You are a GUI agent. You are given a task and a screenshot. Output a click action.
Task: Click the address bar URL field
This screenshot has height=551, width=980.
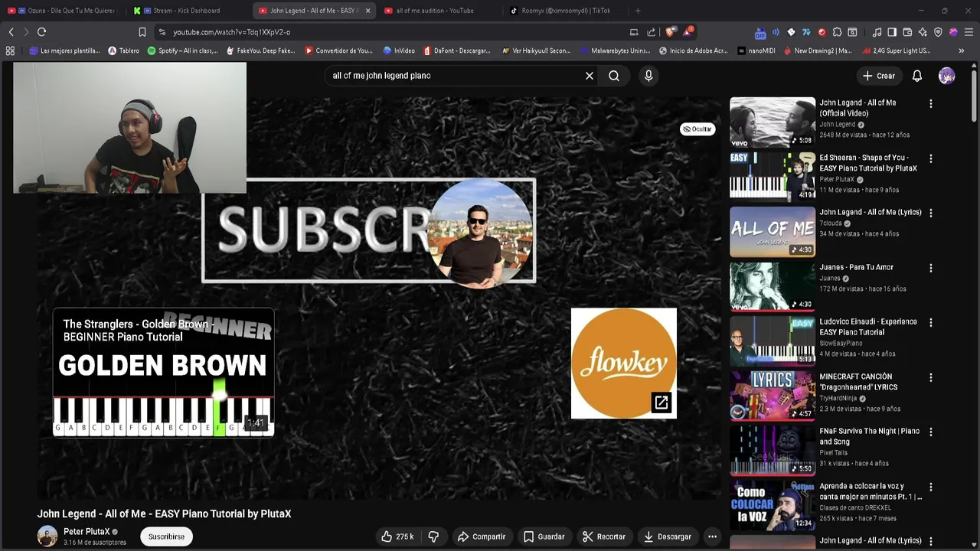coord(390,32)
